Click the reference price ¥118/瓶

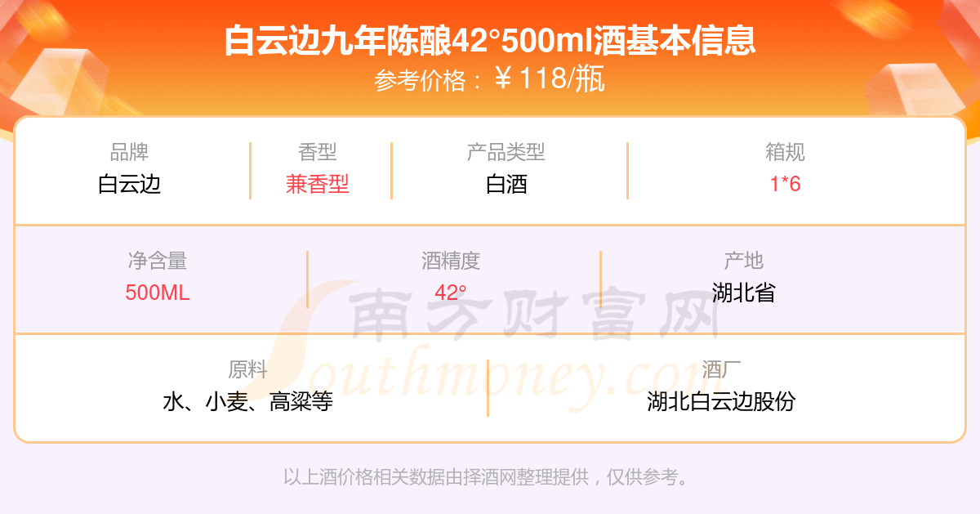(550, 79)
